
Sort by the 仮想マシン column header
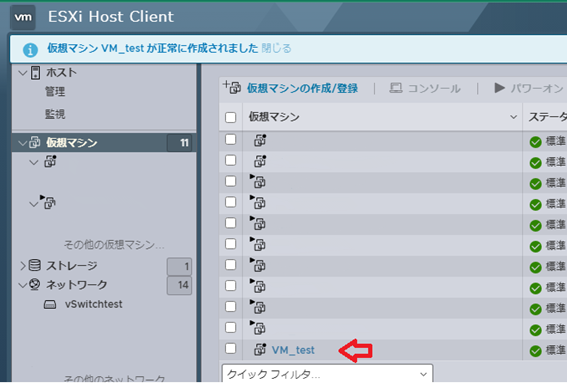click(274, 117)
